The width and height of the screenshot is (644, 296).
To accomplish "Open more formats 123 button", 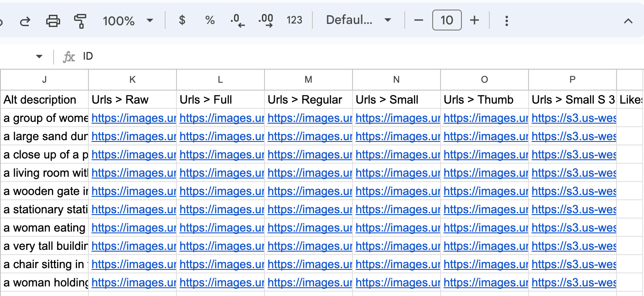I will pos(295,20).
